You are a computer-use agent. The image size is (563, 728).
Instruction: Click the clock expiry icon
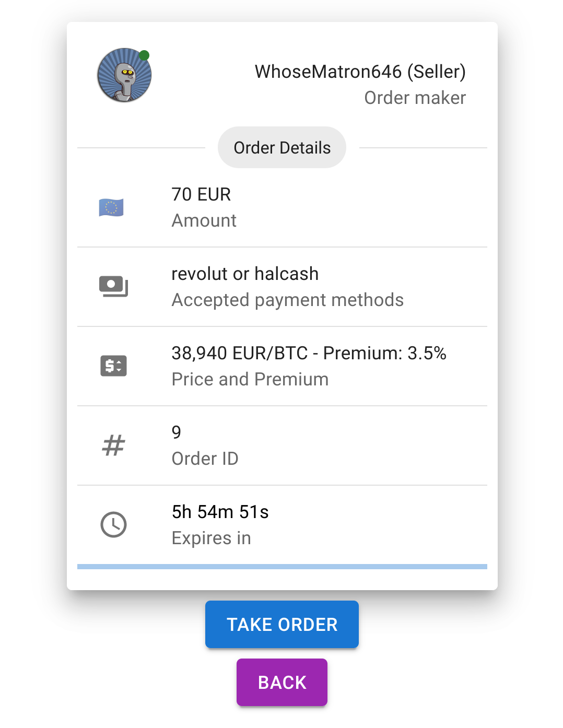(113, 524)
